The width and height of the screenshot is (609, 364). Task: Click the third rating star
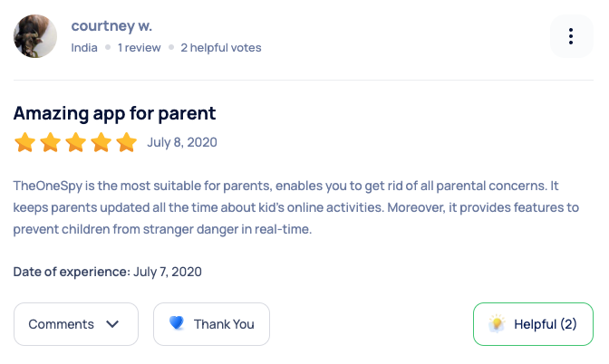[x=75, y=143]
